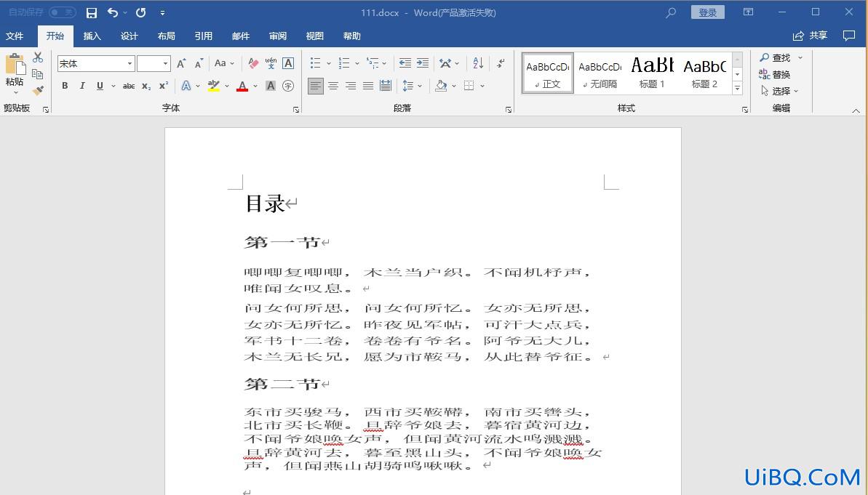Viewport: 868px width, 495px height.
Task: Switch to the 审阅 tab
Action: (277, 36)
